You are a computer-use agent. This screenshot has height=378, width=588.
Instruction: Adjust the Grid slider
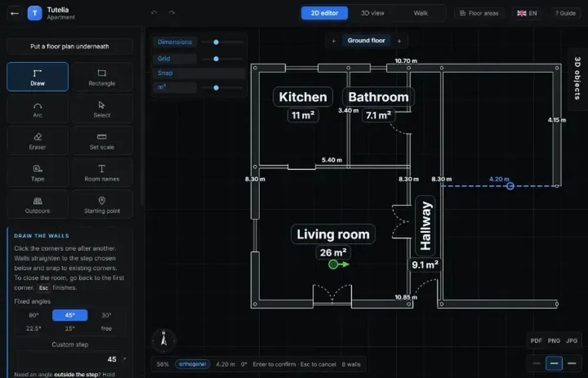[222, 59]
